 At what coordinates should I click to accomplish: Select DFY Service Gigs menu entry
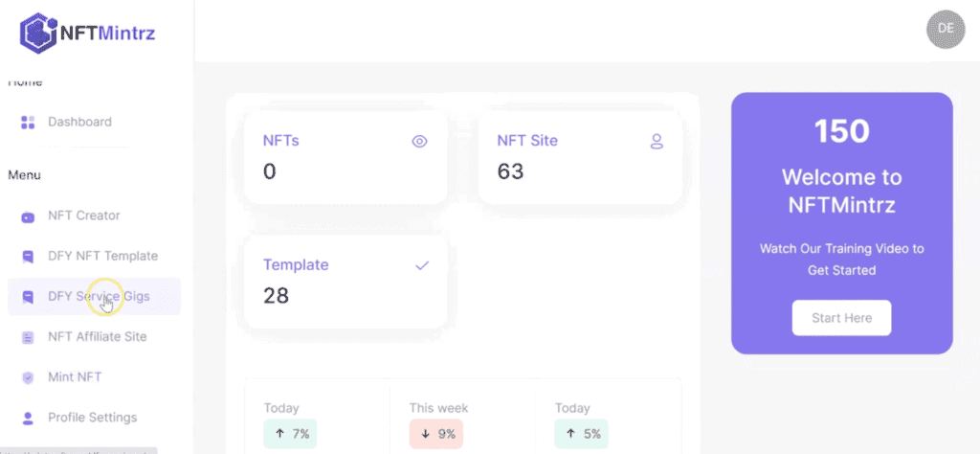click(99, 296)
